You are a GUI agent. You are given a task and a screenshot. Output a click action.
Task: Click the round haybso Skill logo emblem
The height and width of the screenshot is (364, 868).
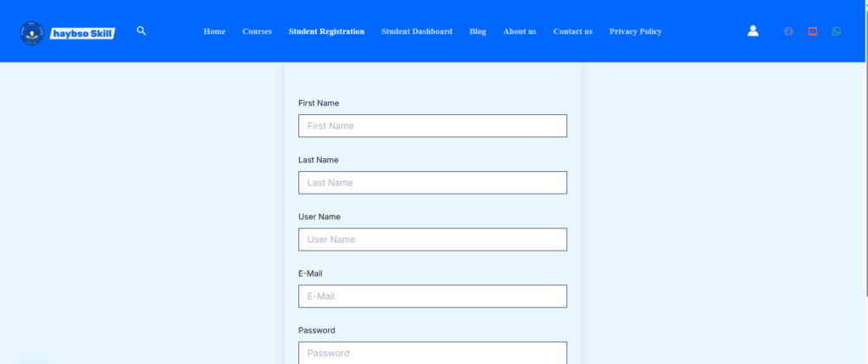click(x=32, y=33)
